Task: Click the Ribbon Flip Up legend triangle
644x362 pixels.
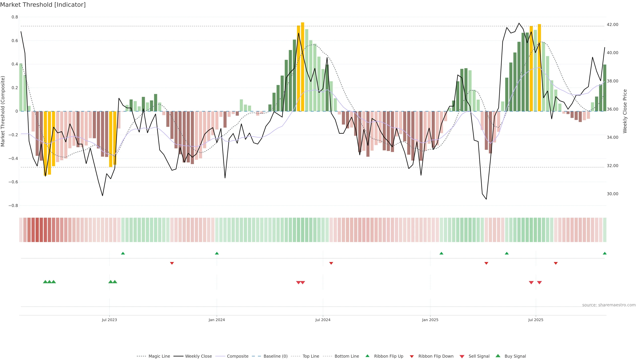Action: [x=367, y=356]
